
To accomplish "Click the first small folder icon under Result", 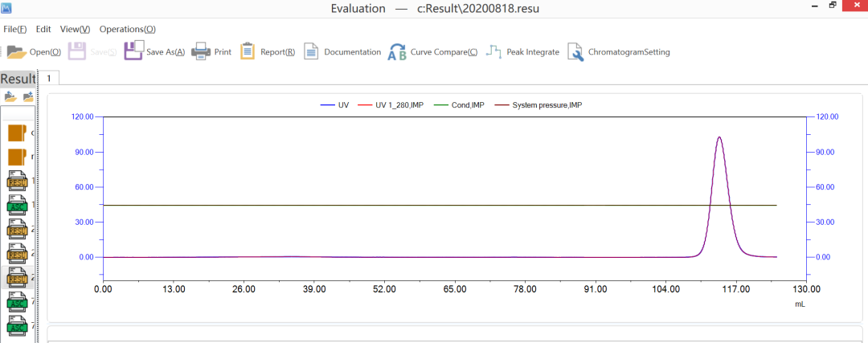I will click(10, 97).
